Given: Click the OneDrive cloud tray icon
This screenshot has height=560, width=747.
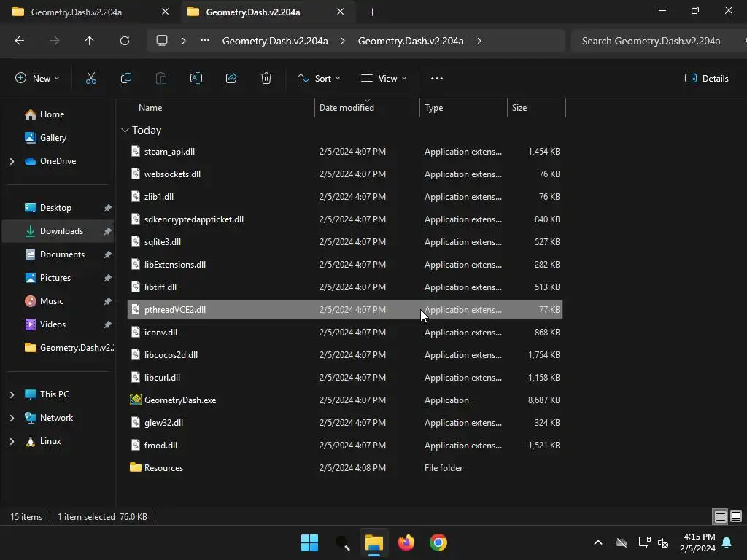Looking at the screenshot, I should tap(622, 542).
